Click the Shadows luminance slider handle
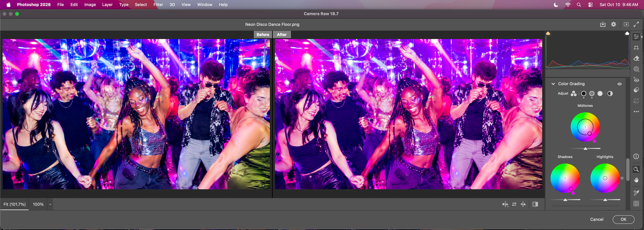Image resolution: width=644 pixels, height=230 pixels. (x=565, y=200)
